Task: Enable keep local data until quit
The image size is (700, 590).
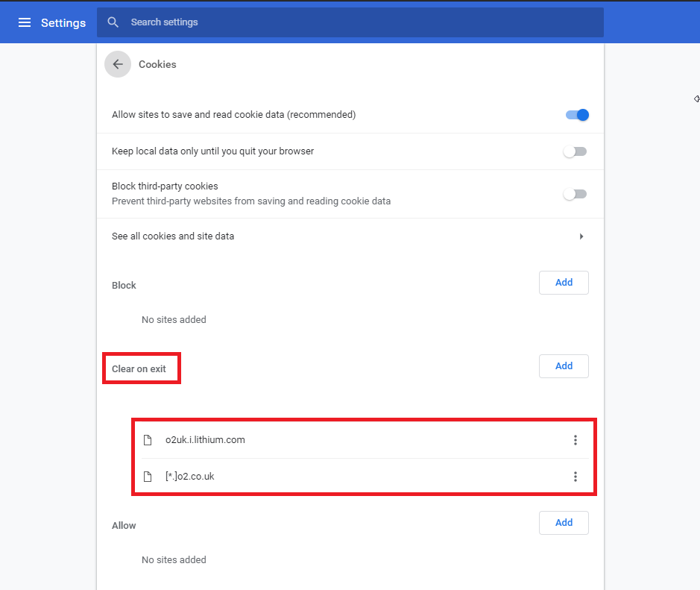Action: [x=575, y=151]
